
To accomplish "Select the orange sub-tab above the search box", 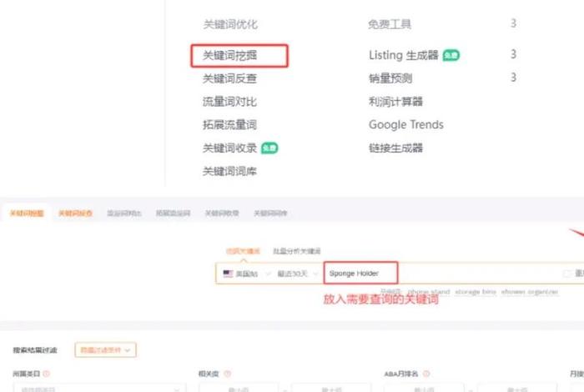I will 243,251.
